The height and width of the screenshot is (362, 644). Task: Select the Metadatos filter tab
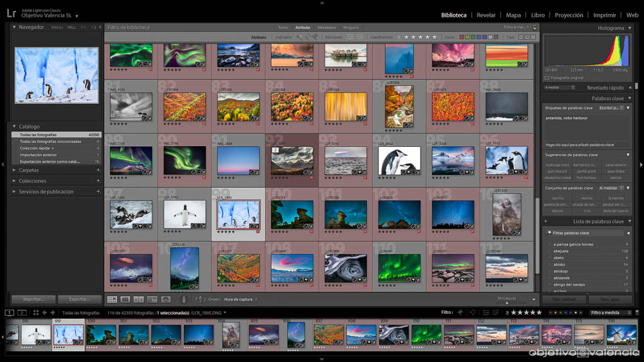327,27
